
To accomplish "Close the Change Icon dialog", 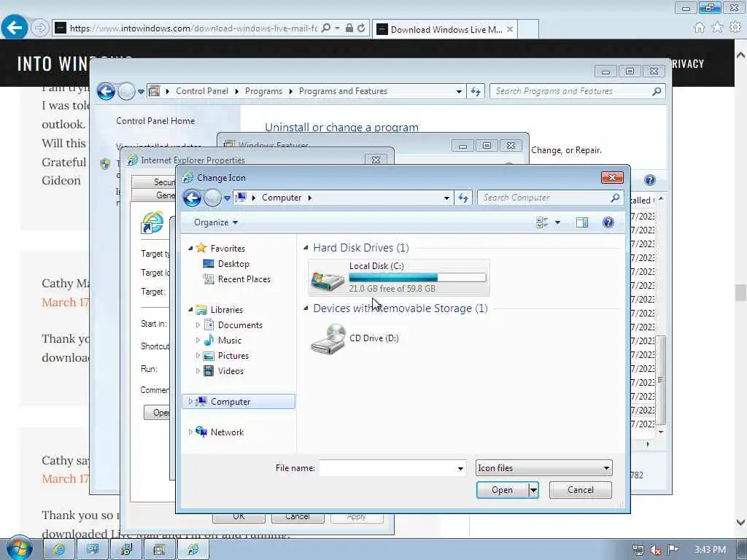I will [x=612, y=178].
